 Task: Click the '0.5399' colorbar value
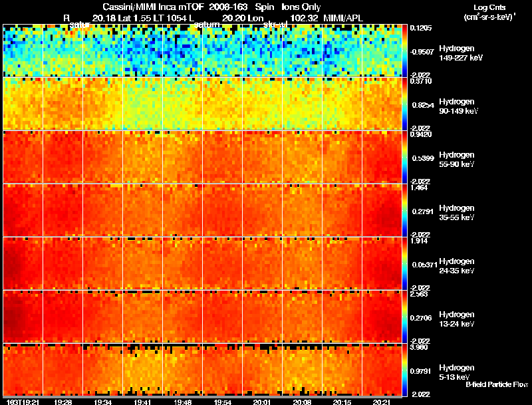pyautogui.click(x=423, y=158)
